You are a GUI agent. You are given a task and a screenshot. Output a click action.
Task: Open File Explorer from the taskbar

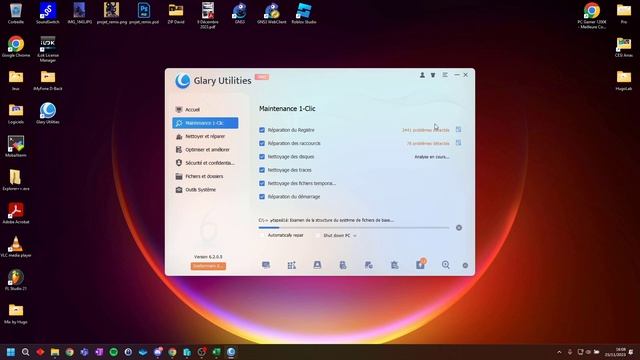pos(55,352)
